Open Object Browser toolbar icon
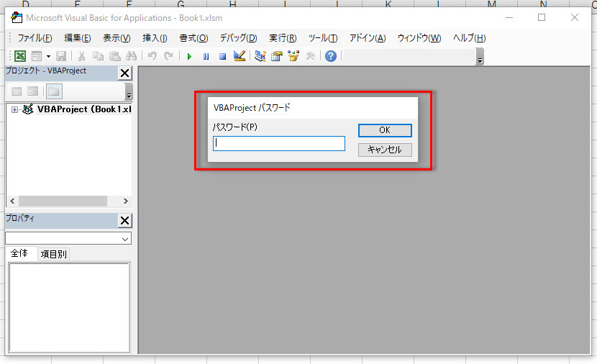This screenshot has width=597, height=364. coord(293,56)
